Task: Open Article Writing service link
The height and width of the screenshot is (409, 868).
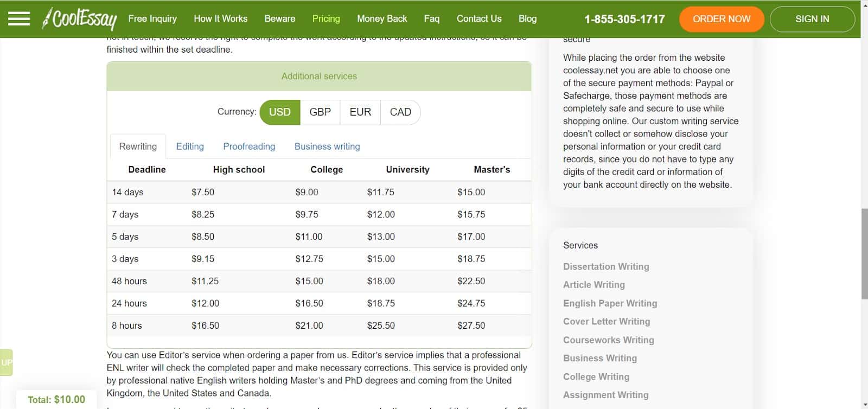Action: [594, 285]
